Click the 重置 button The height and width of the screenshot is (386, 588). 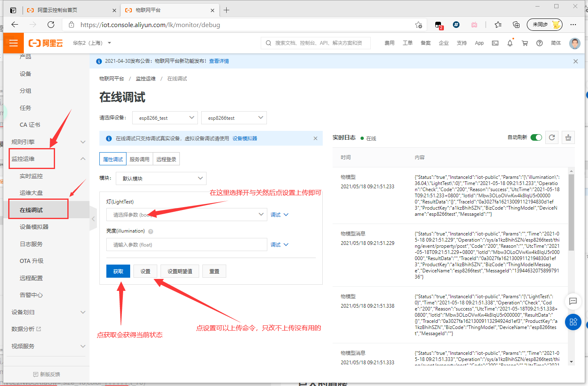pyautogui.click(x=214, y=271)
